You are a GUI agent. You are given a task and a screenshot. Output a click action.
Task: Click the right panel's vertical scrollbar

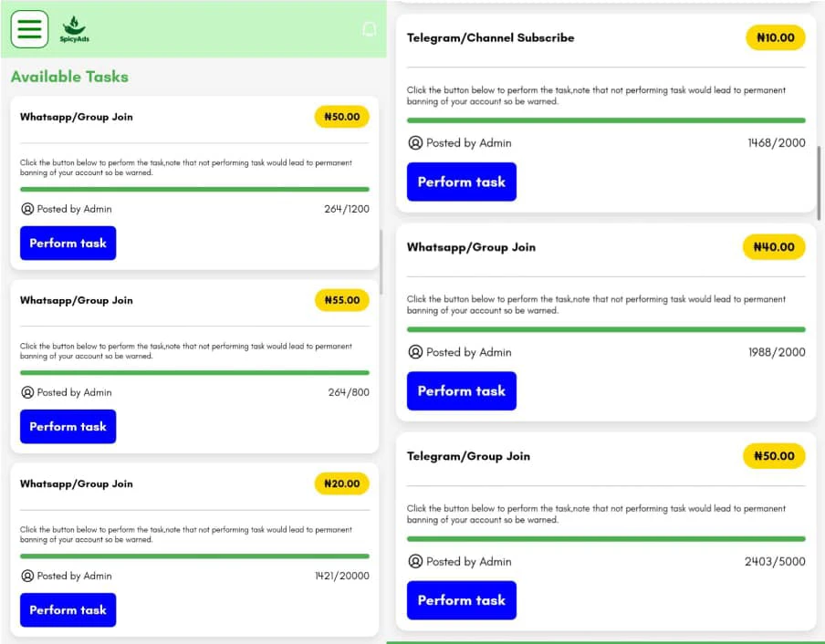[819, 182]
